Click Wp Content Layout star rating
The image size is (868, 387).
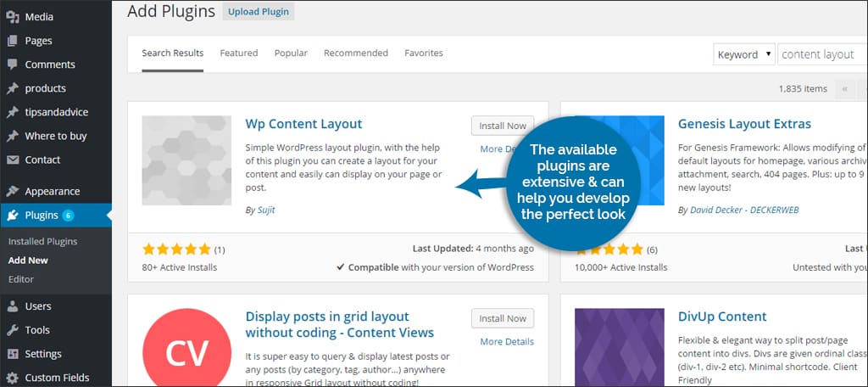click(176, 249)
